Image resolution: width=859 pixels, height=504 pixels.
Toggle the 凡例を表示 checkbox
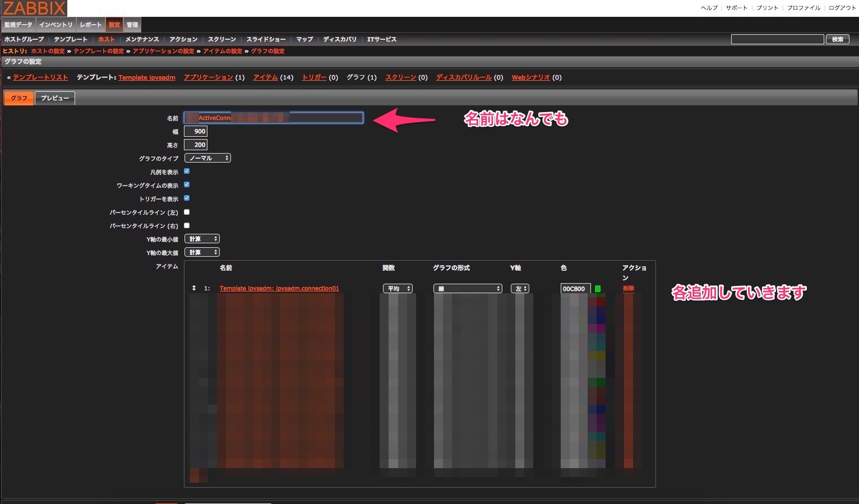pos(187,172)
